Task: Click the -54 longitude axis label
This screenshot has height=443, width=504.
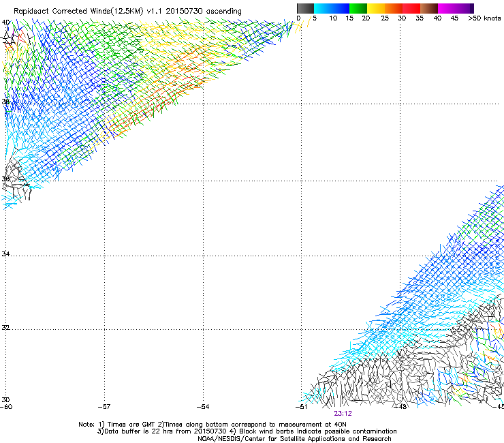Action: [x=203, y=407]
